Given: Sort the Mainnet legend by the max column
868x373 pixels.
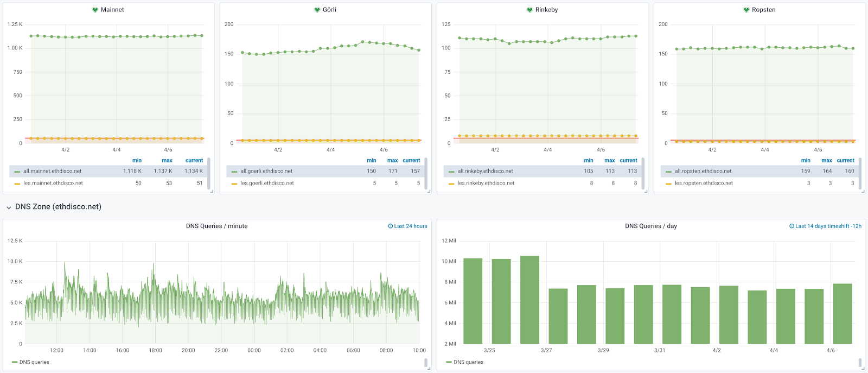Looking at the screenshot, I should click(x=167, y=161).
